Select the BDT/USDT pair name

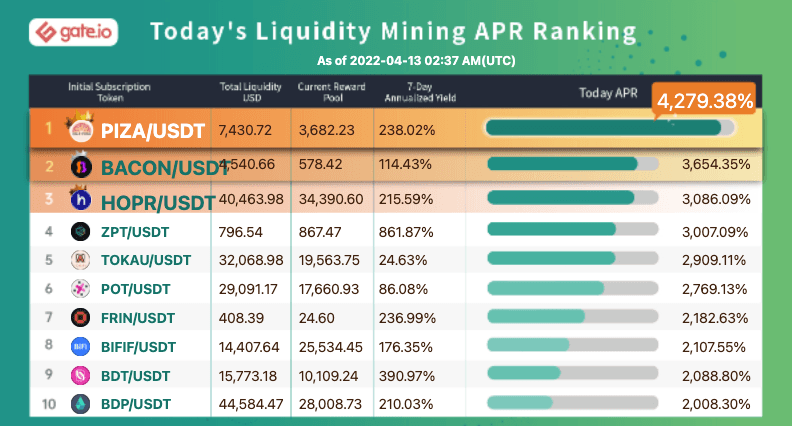[135, 376]
